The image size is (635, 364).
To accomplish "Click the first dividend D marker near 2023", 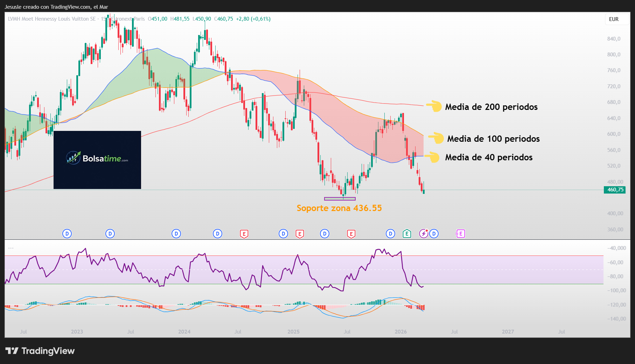I will point(67,234).
